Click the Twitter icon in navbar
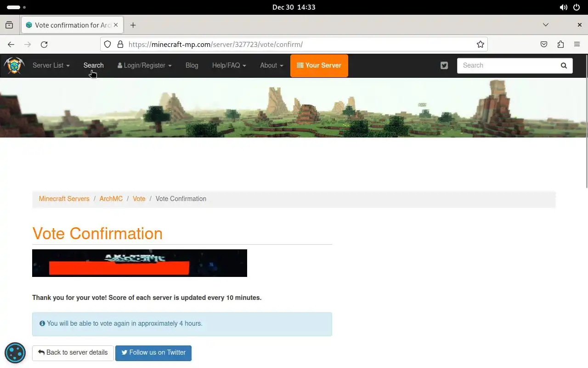Viewport: 588px width, 368px height. click(444, 65)
